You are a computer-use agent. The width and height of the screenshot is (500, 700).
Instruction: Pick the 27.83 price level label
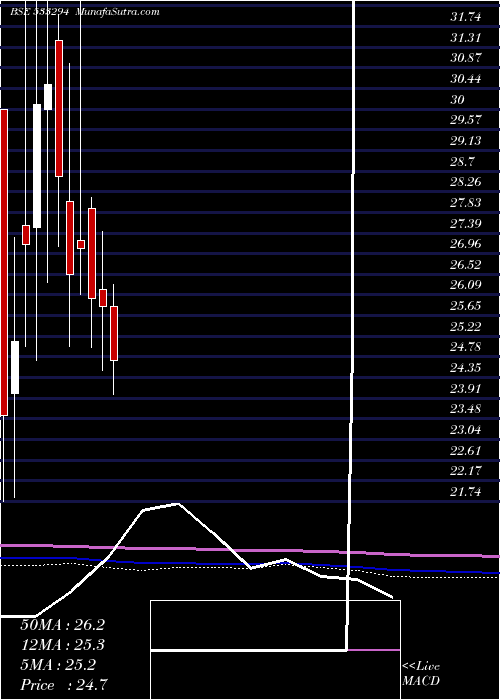click(x=466, y=203)
